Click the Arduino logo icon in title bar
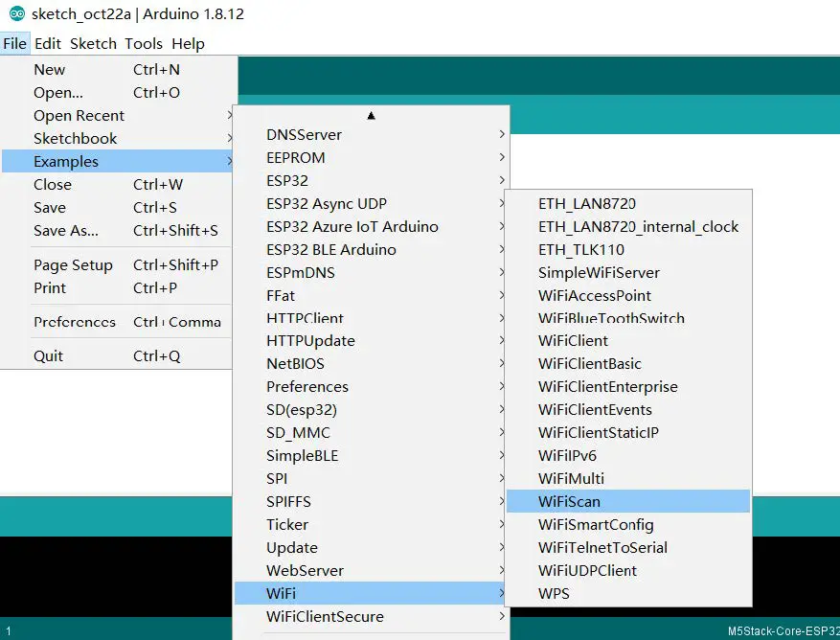Screen dimensions: 840x640 coord(16,13)
